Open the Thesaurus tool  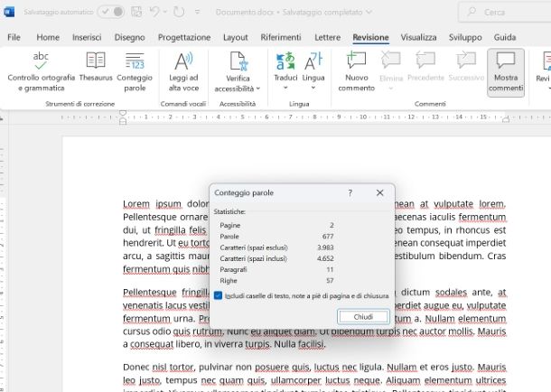(96, 67)
